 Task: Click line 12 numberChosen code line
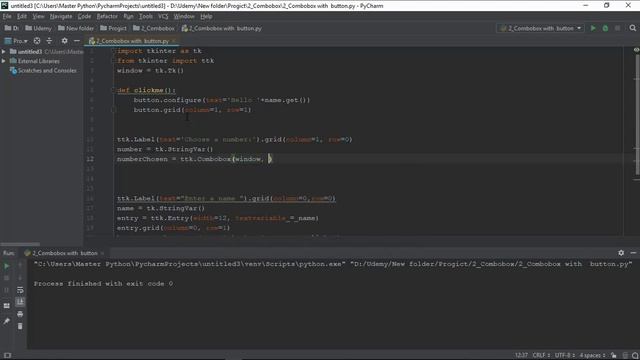pos(194,159)
